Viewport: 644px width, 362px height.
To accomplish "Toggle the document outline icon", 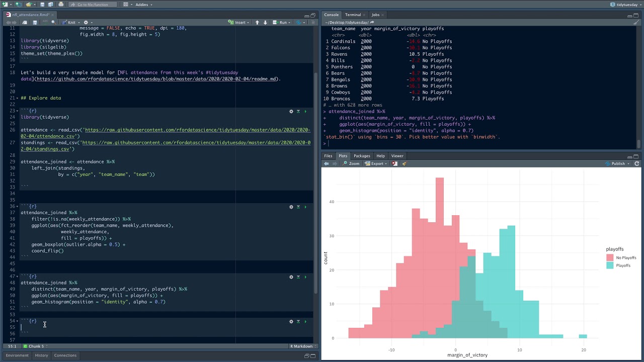I will (313, 23).
